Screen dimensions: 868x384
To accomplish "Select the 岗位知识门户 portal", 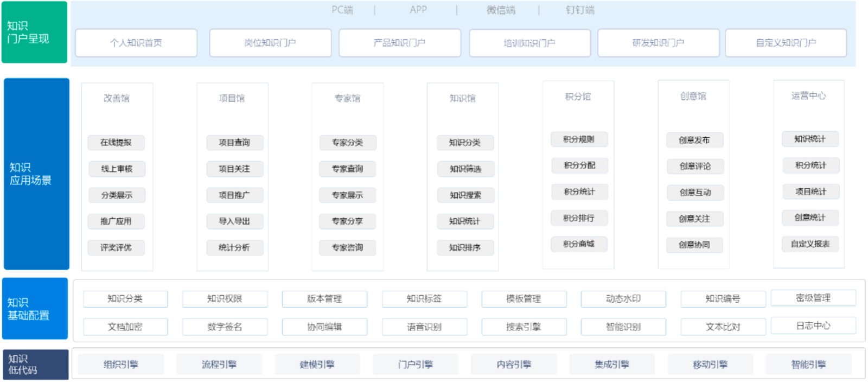I will pyautogui.click(x=270, y=43).
